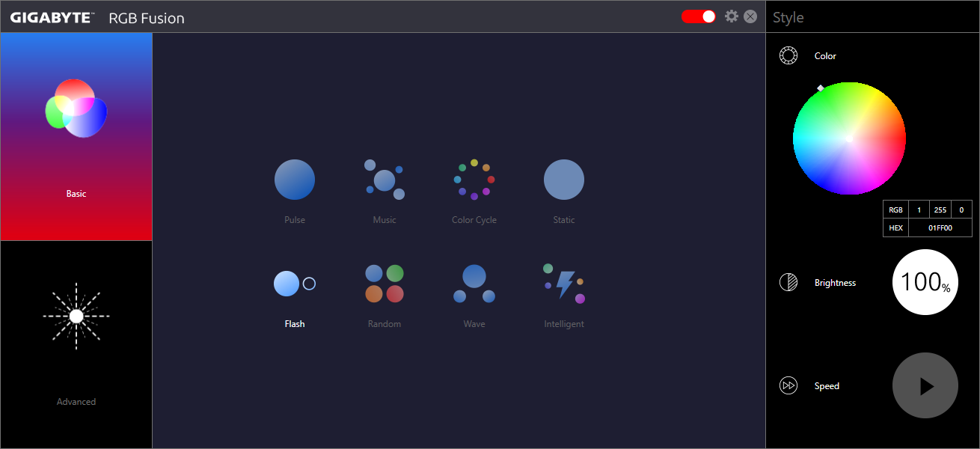Image resolution: width=980 pixels, height=449 pixels.
Task: Select the Color Cycle effect icon
Action: pos(474,180)
